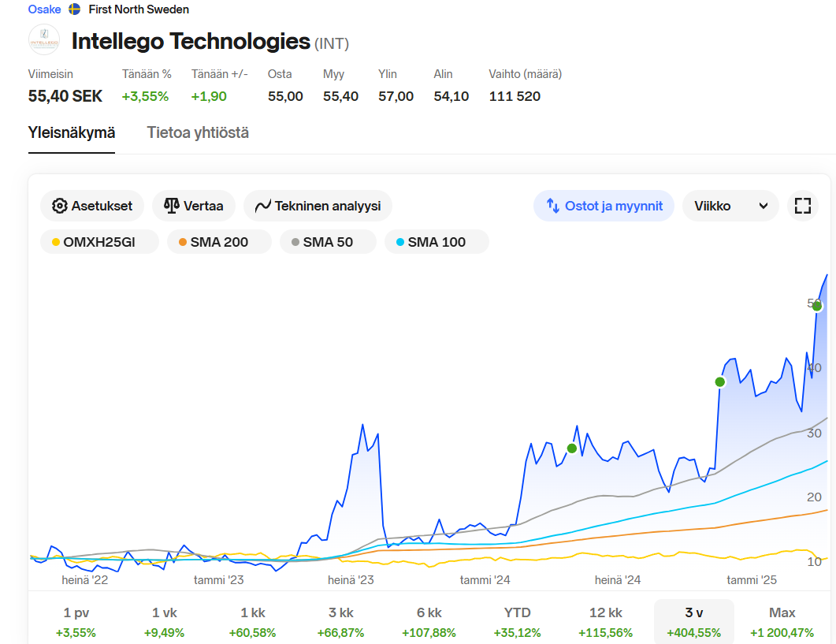This screenshot has height=644, width=836.
Task: Click the Osta price 55,00
Action: 285,97
